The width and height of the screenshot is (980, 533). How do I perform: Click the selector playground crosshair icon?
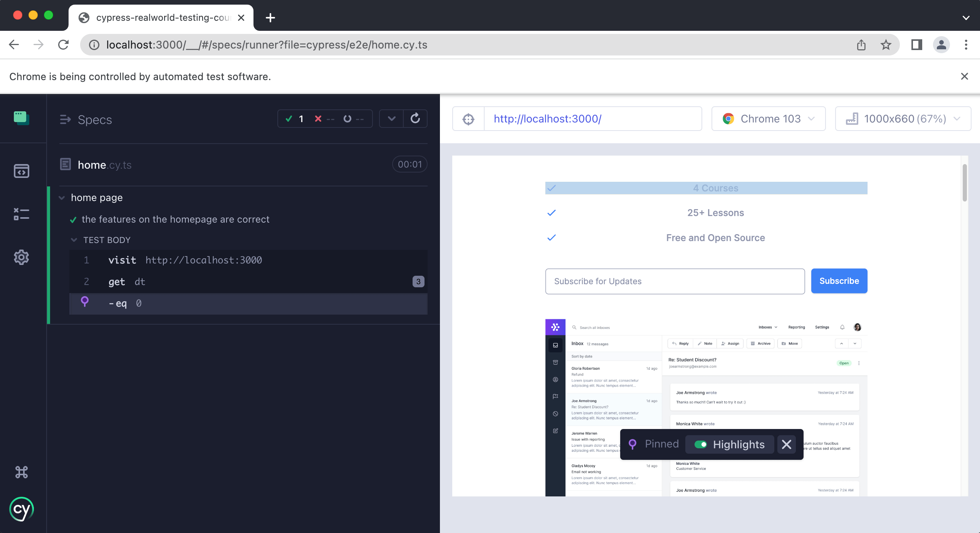point(468,119)
